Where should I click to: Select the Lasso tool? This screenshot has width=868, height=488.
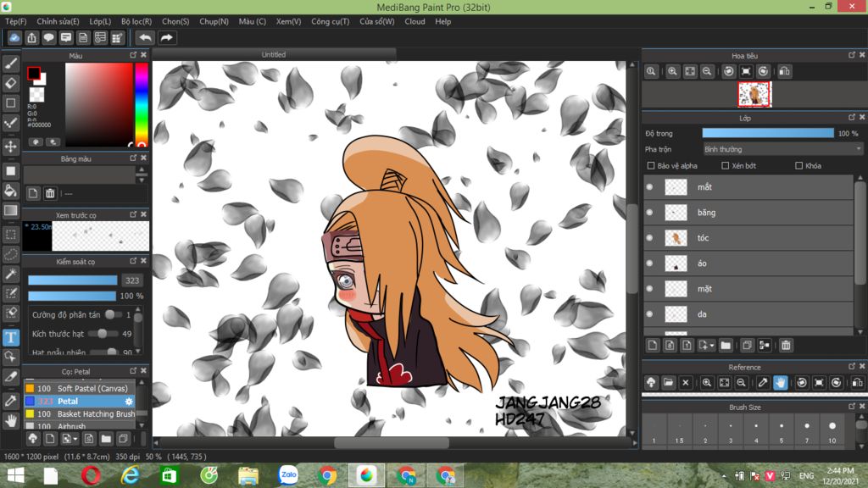[x=10, y=254]
